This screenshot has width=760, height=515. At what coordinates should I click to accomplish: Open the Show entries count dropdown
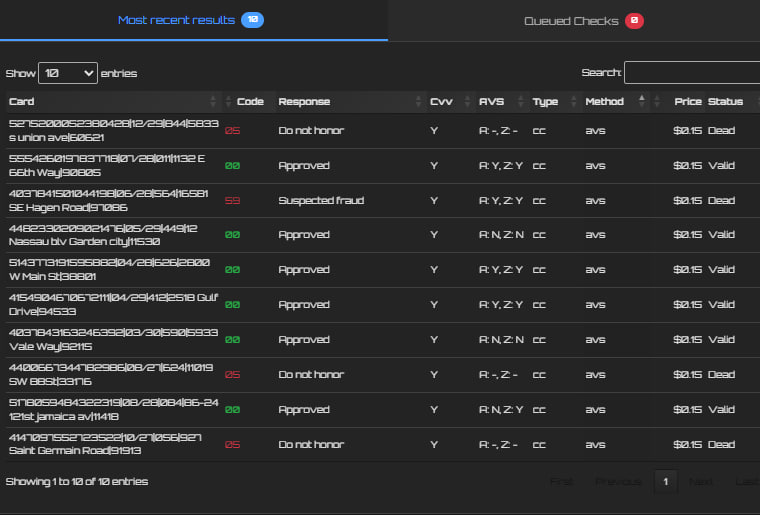68,73
